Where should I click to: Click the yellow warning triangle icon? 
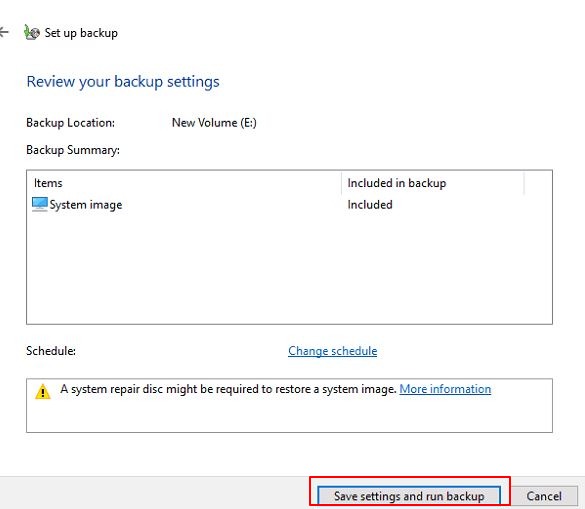click(x=43, y=391)
